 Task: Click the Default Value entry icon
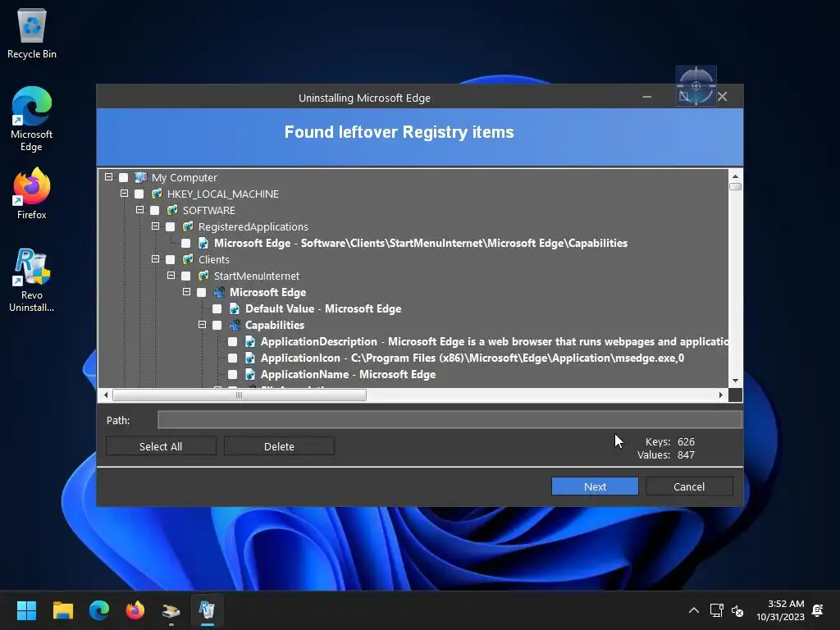tap(235, 308)
